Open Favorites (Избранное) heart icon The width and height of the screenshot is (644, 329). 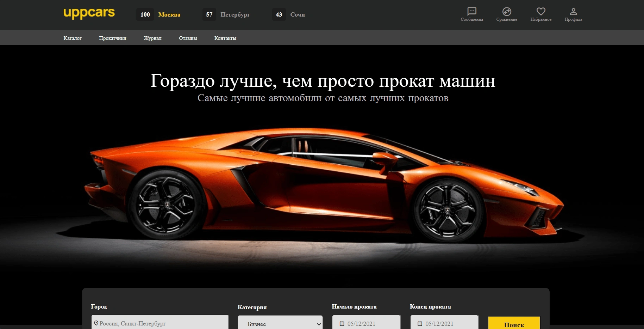pos(541,14)
